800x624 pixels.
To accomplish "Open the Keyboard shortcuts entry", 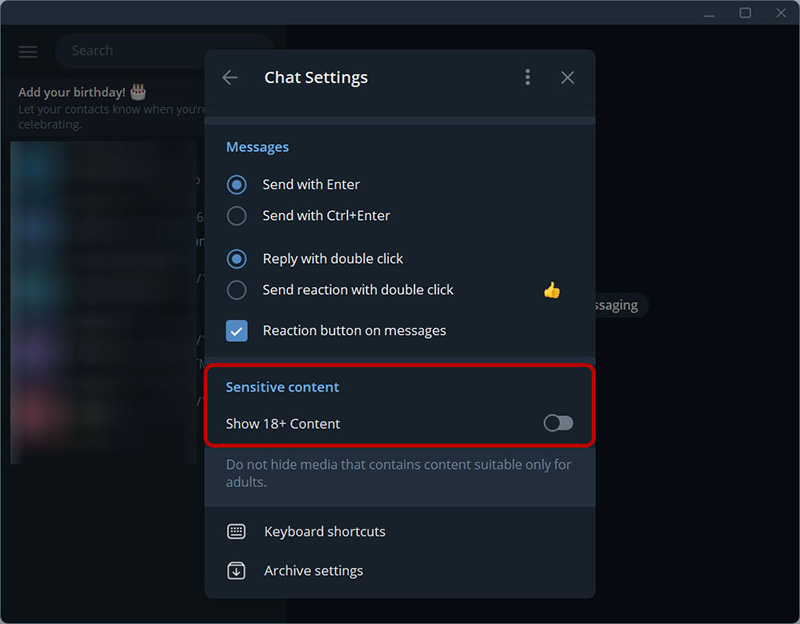I will coord(325,532).
